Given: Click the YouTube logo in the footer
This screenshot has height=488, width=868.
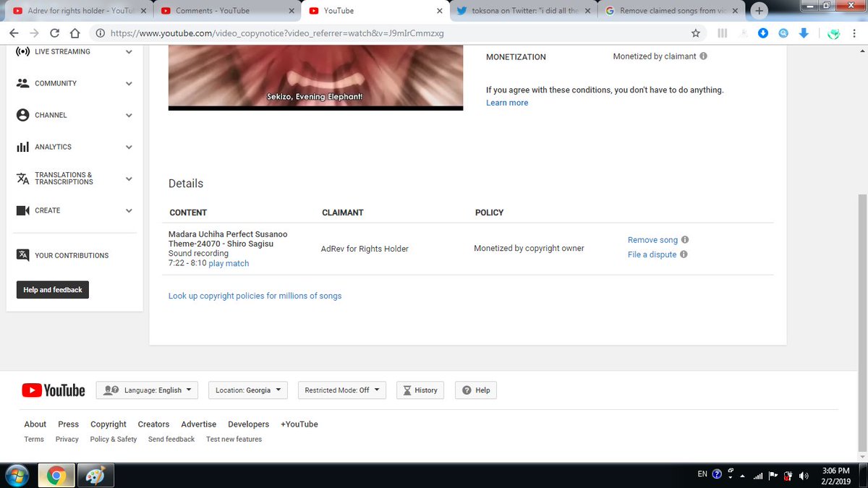Looking at the screenshot, I should click(54, 390).
